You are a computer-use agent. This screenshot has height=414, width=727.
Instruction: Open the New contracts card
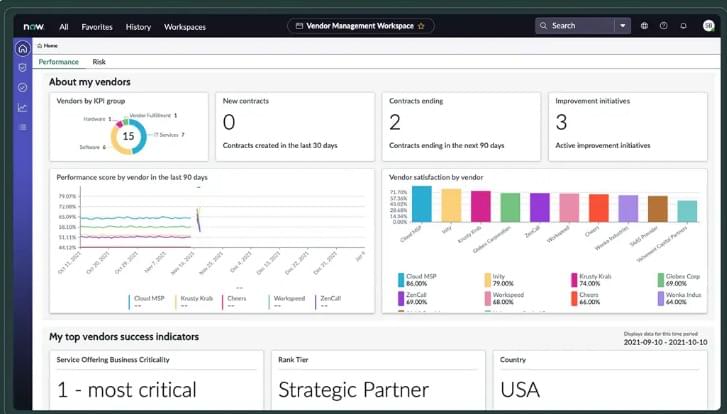[x=295, y=127]
